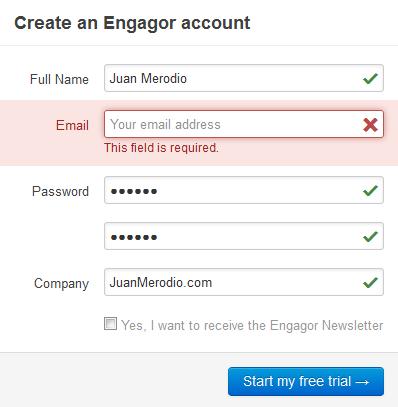Click the Full Name label
Viewport: 398px width, 407px height.
59,79
